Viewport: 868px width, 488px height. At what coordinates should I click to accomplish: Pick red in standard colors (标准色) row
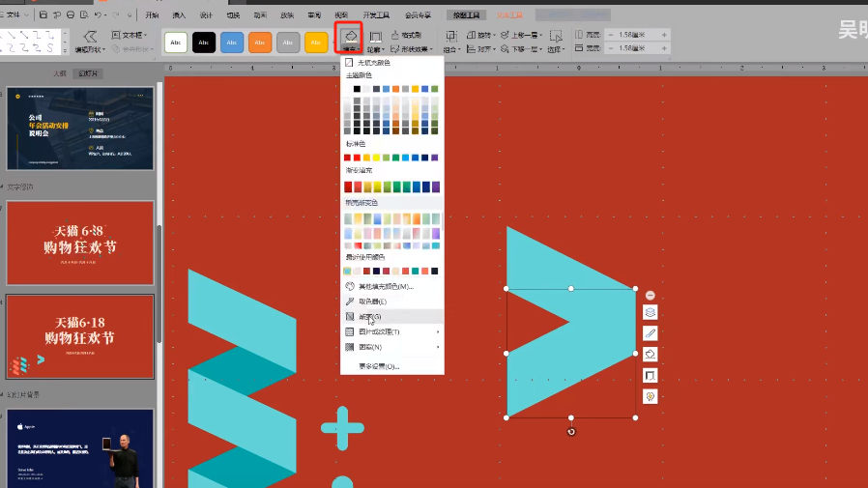click(357, 158)
